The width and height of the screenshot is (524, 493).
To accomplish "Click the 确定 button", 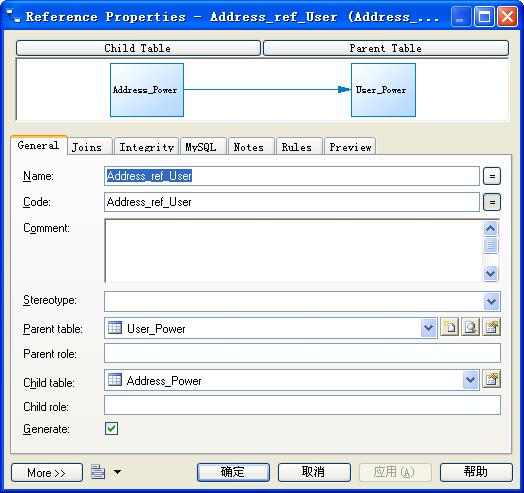I will 233,472.
